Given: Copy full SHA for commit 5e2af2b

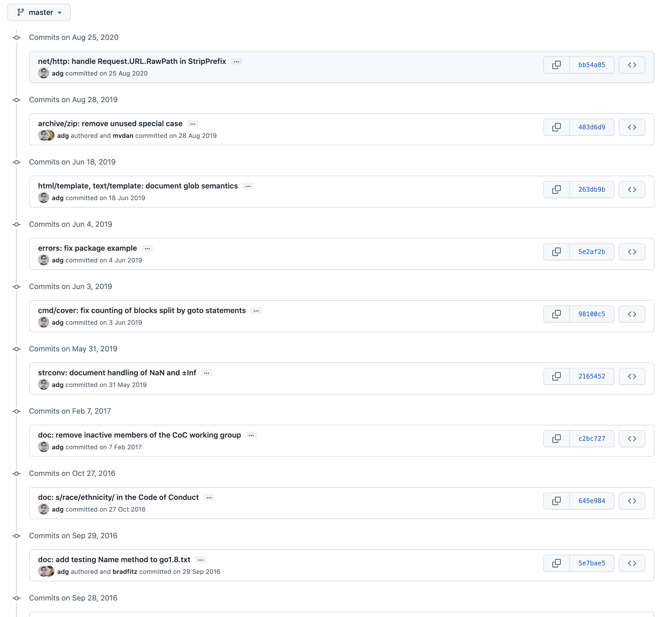Looking at the screenshot, I should (556, 252).
